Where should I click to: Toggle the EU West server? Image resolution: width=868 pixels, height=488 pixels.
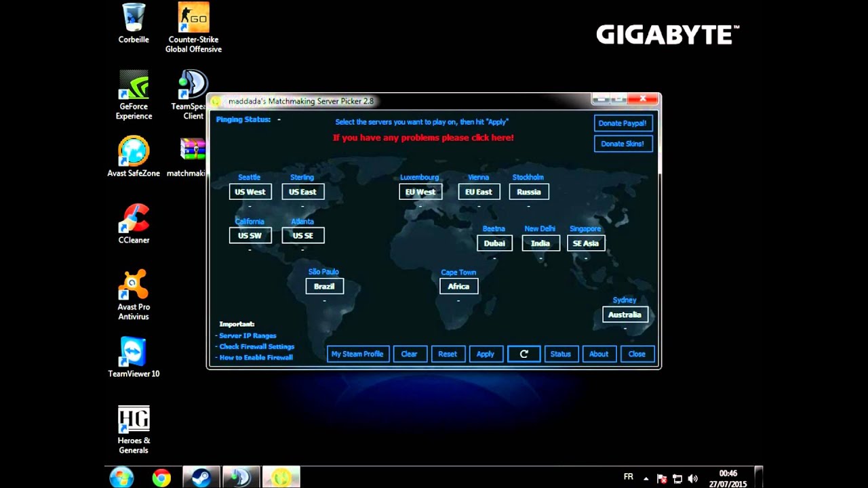[420, 192]
